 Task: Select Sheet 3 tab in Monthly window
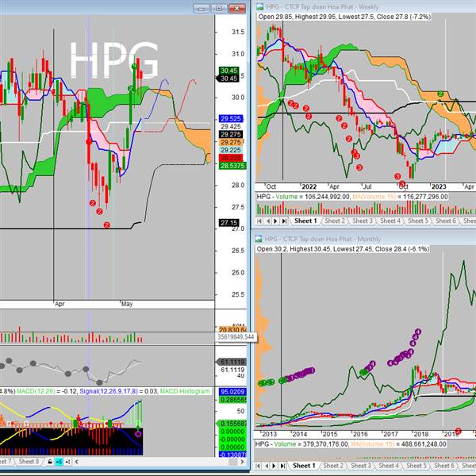click(x=361, y=466)
